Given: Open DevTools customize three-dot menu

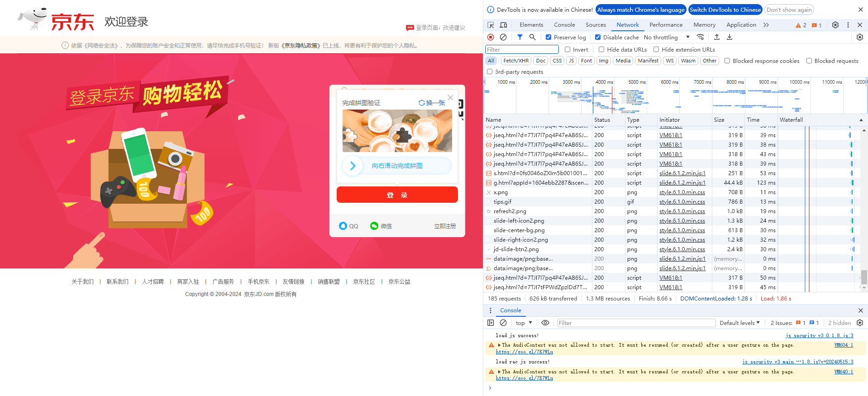Looking at the screenshot, I should (x=848, y=25).
